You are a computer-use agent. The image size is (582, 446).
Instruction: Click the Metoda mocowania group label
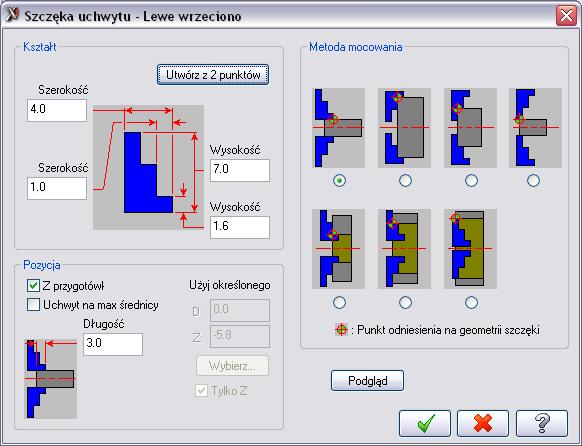point(356,47)
